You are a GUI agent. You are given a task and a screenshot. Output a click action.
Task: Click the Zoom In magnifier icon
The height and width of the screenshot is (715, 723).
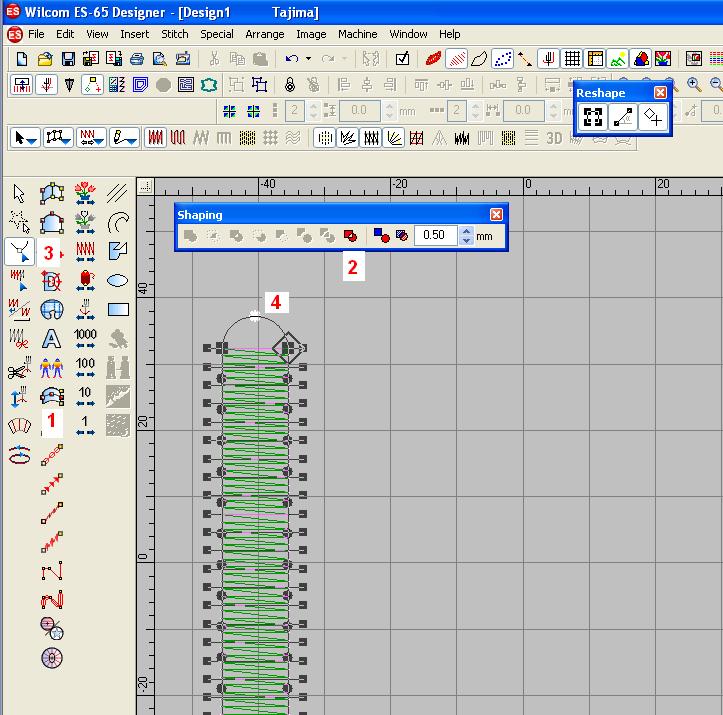(694, 85)
